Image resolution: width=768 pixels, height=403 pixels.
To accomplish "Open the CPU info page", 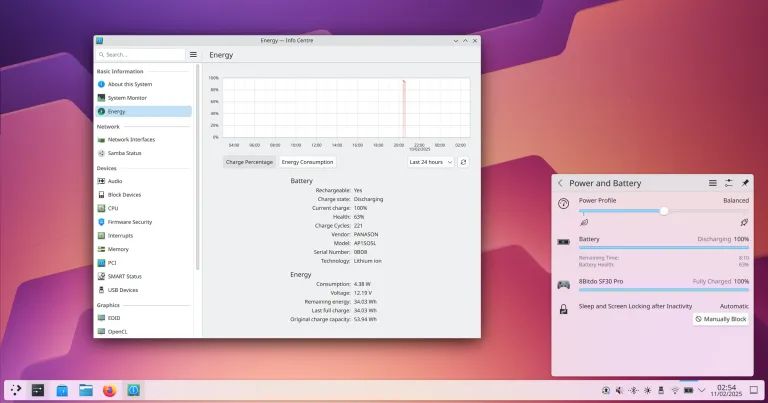I will click(144, 208).
